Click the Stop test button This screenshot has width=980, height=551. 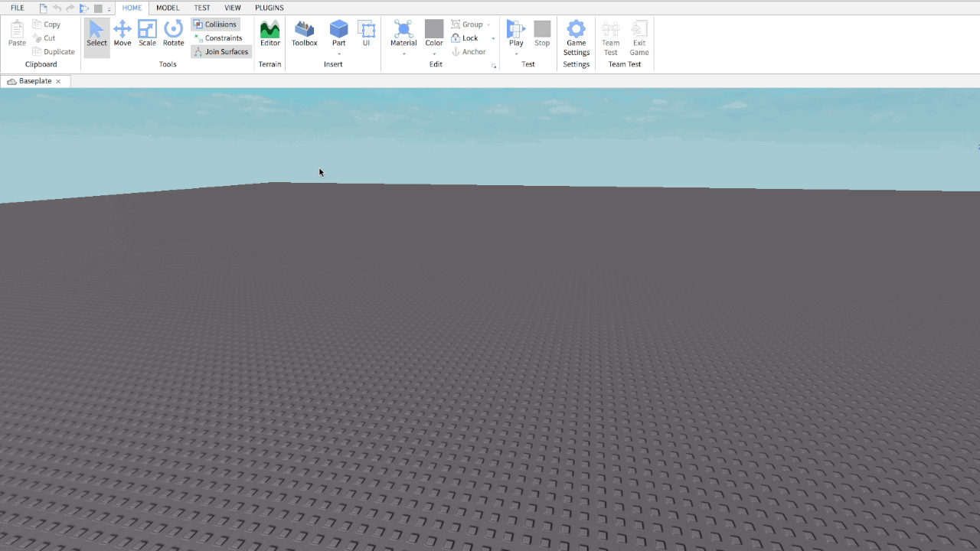(542, 34)
